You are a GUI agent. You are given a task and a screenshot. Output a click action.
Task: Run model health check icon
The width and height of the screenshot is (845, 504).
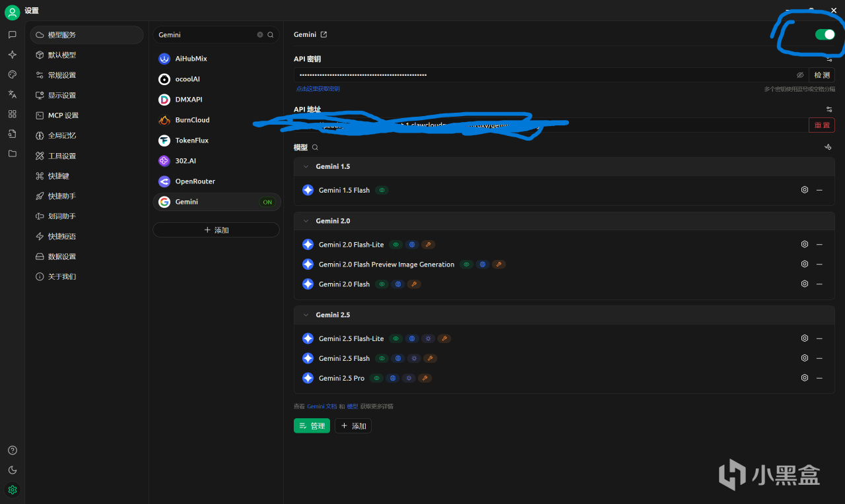828,147
